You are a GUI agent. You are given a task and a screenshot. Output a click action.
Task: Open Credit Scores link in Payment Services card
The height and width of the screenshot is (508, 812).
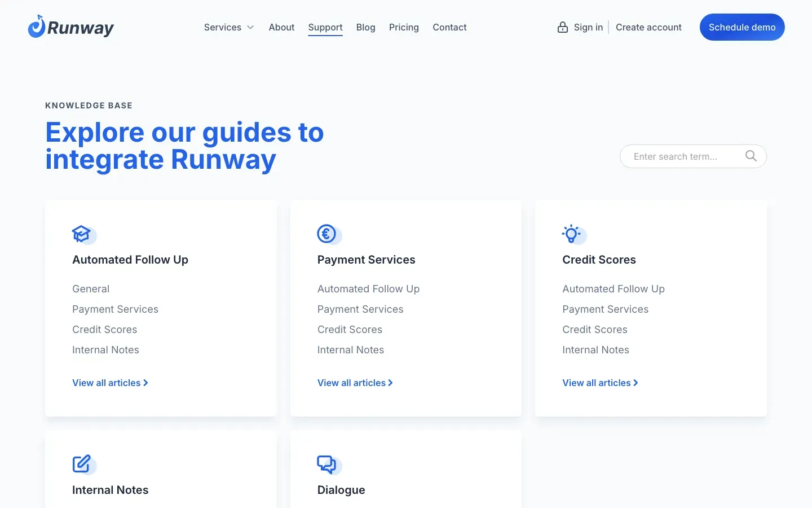(x=350, y=330)
